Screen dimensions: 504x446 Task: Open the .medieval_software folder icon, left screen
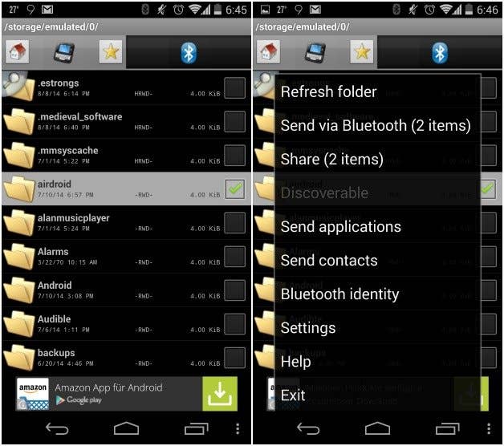point(19,121)
